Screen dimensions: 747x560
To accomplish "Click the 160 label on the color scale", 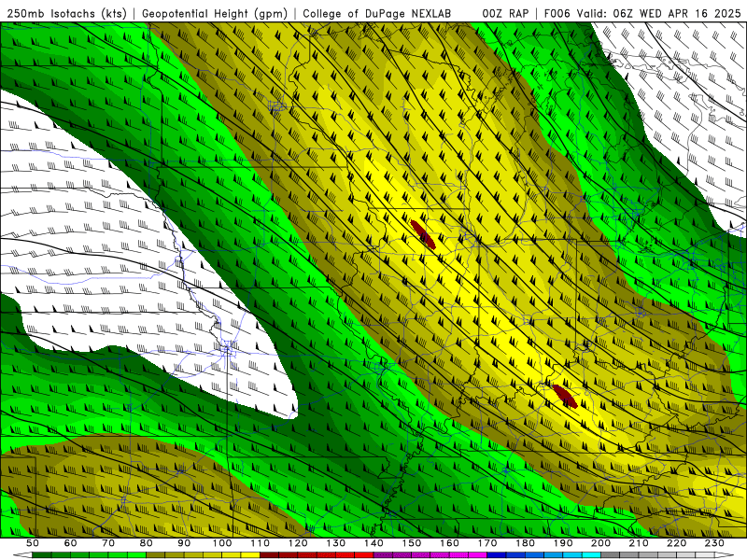I will point(449,543).
